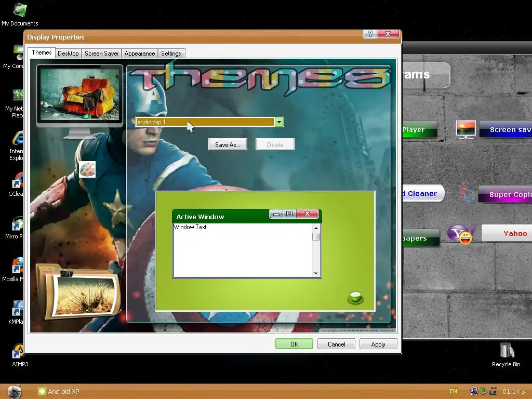Open the Mirro P desktop shortcut

click(15, 228)
